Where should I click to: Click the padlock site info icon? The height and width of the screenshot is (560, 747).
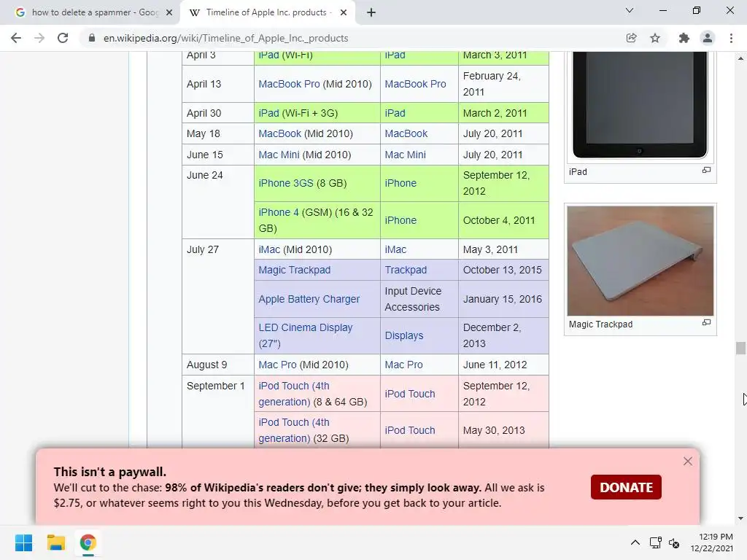click(92, 38)
